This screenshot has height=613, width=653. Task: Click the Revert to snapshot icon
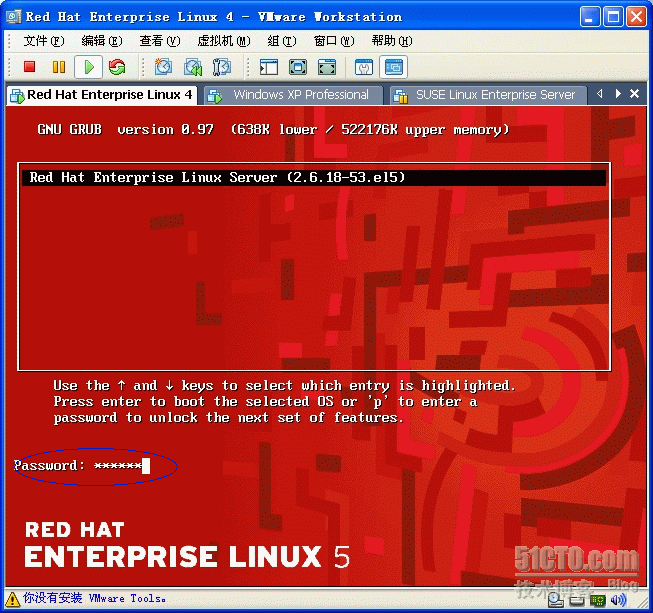(x=193, y=67)
